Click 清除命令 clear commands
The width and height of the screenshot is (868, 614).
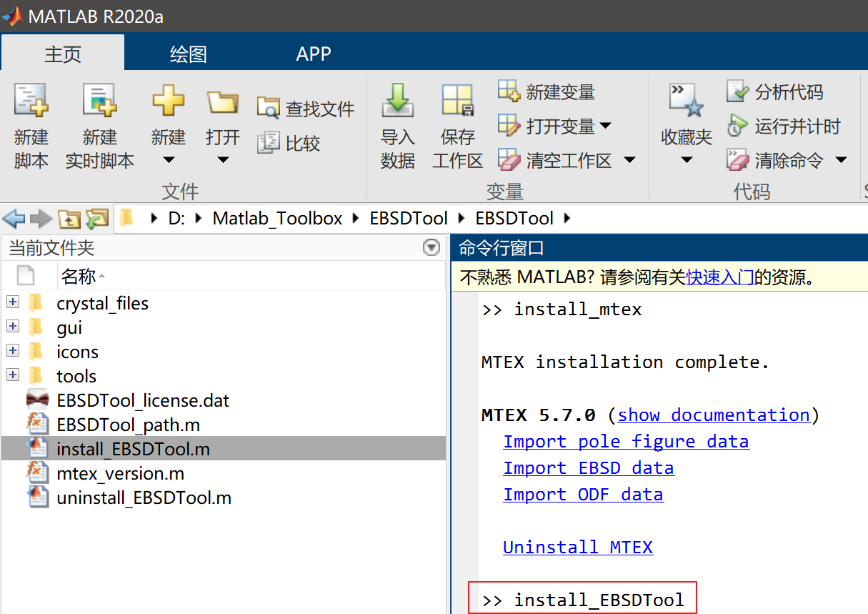coord(775,160)
